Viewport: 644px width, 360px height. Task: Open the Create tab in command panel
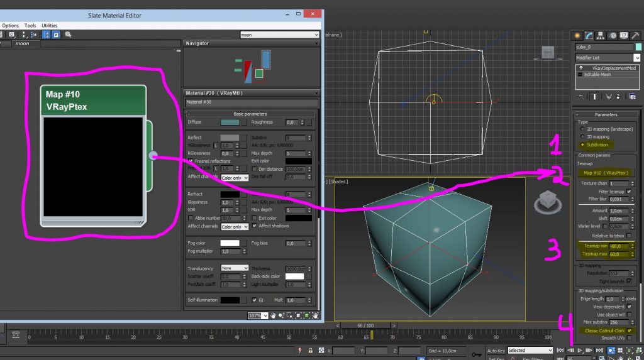577,35
